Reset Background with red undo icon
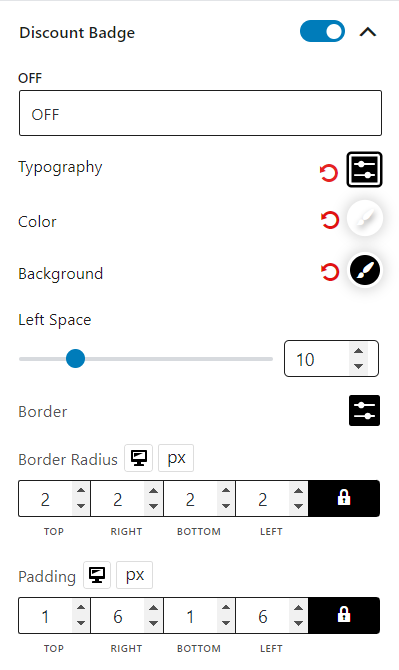Screen dimensions: 399x670 click(x=329, y=272)
